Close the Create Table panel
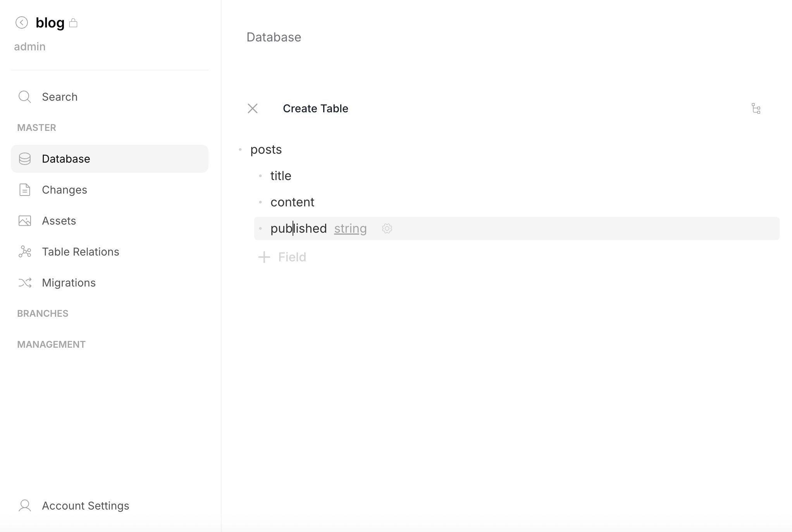The width and height of the screenshot is (792, 532). (x=253, y=108)
